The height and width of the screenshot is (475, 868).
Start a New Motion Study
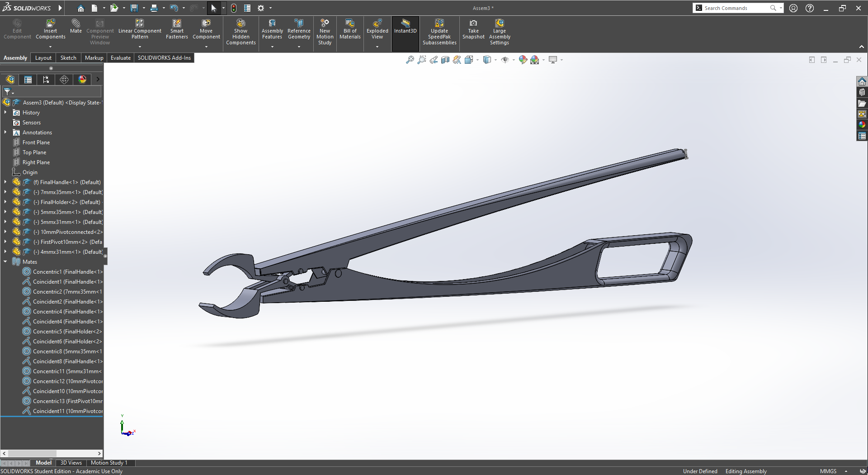(325, 32)
